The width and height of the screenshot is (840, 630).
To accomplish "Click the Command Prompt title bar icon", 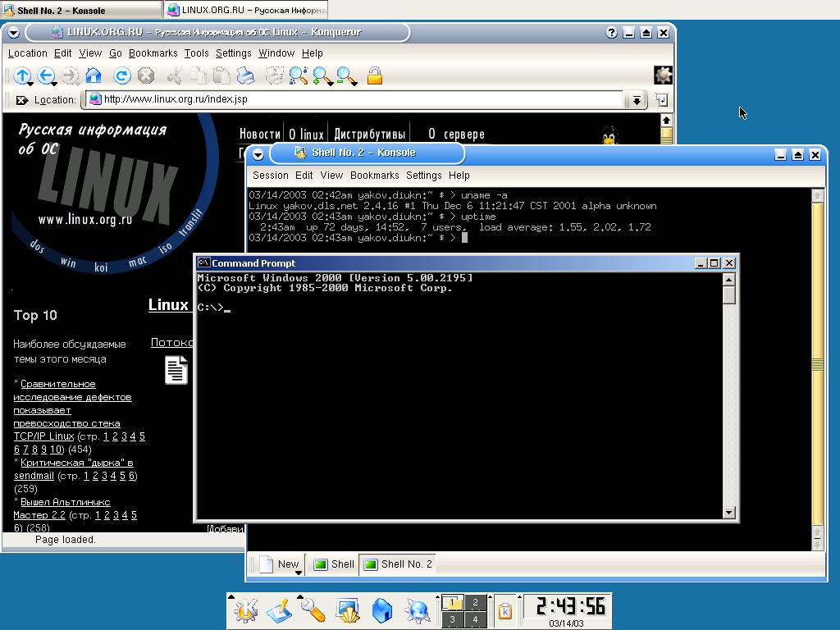I will 203,262.
